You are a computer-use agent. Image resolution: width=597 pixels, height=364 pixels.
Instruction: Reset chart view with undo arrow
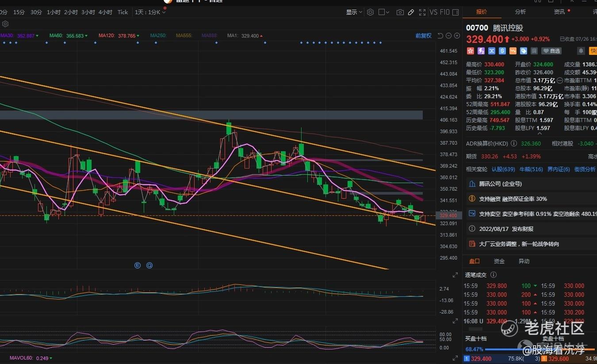pyautogui.click(x=440, y=36)
